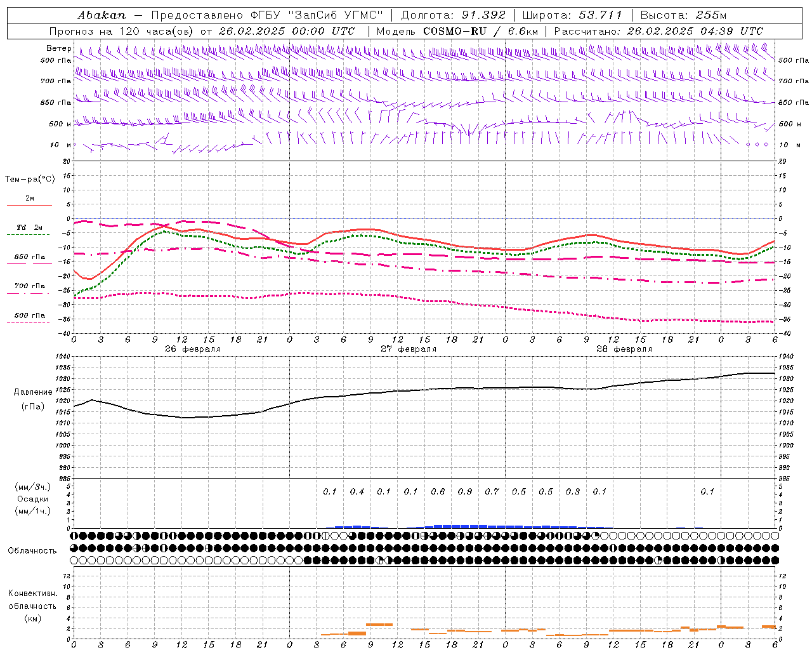Click the "Облачность" cloud cover label
The width and height of the screenshot is (812, 650).
tap(32, 550)
